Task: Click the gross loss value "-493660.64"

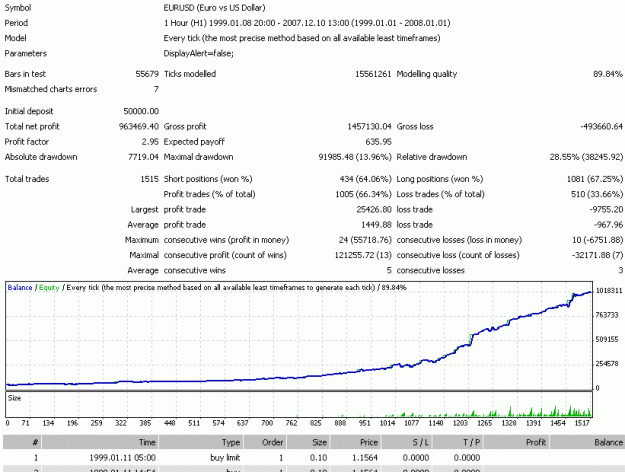Action: [x=601, y=126]
